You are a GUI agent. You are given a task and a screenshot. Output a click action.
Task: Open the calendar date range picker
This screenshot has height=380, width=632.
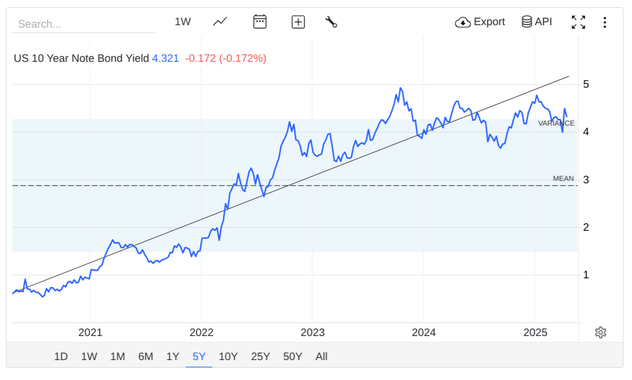[x=260, y=21]
